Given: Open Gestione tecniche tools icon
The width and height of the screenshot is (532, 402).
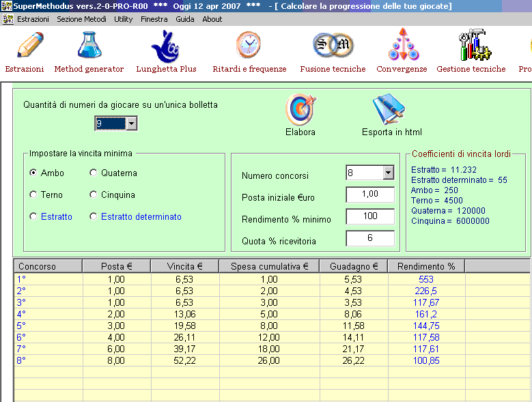Looking at the screenshot, I should coord(475,44).
